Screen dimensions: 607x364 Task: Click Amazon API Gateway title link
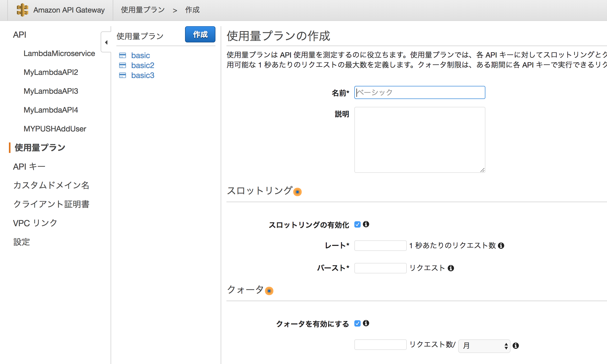pyautogui.click(x=69, y=10)
